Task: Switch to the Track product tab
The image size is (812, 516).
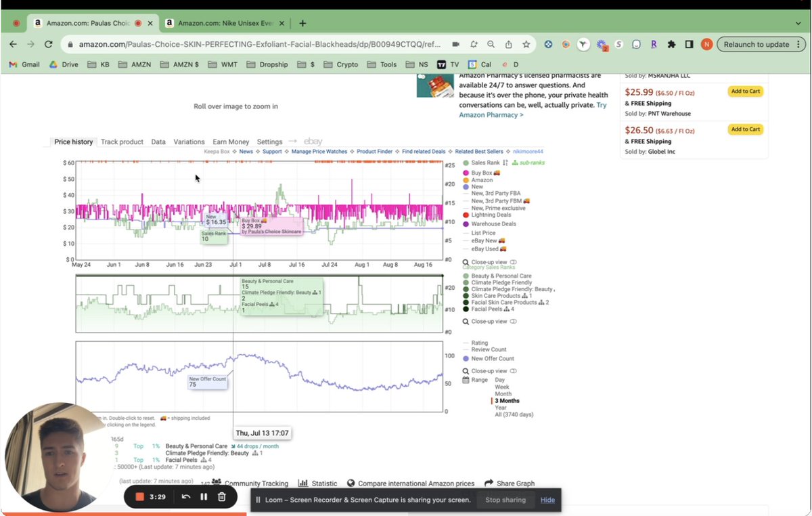Action: pos(122,142)
